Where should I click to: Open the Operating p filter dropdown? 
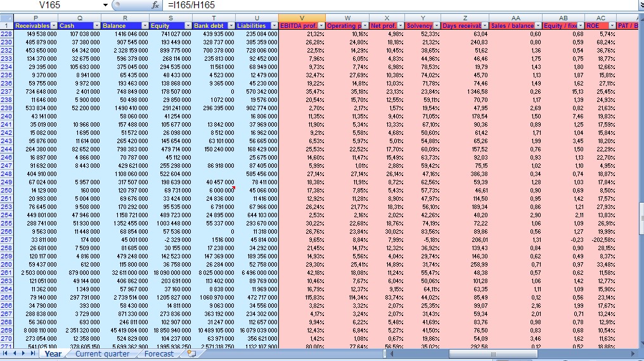[364, 25]
